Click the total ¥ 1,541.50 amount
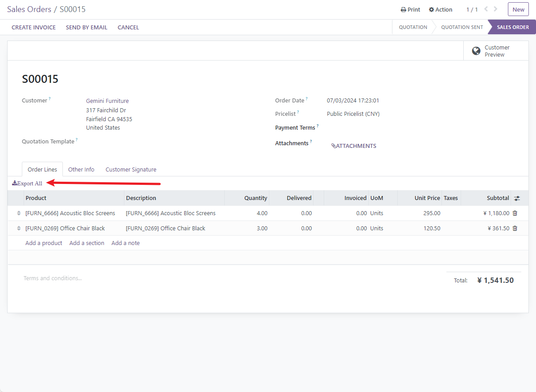This screenshot has height=392, width=536. [x=495, y=281]
